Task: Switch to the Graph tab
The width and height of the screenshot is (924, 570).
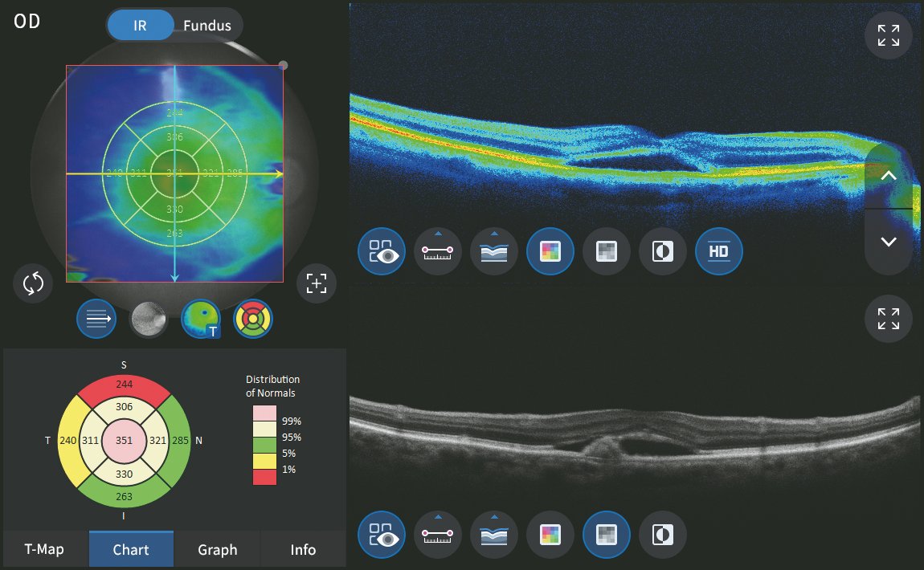Action: 217,550
